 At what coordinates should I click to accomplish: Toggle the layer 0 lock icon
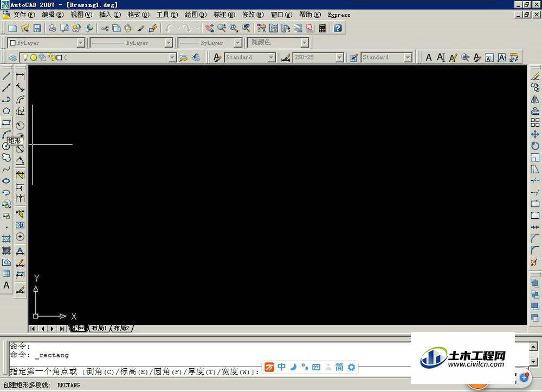click(53, 57)
